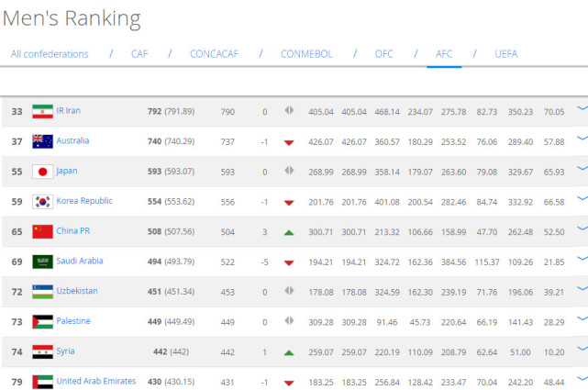Click the red down arrow in Korea Republic row

pos(289,203)
